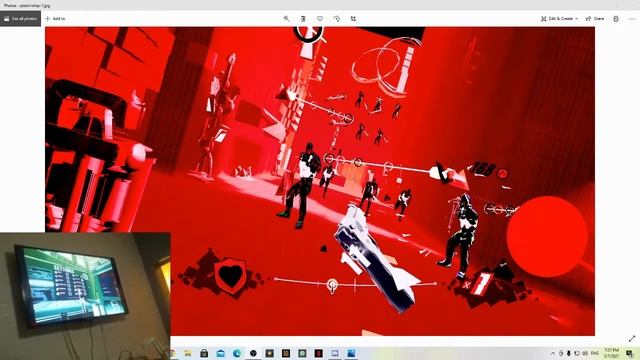Click the Zoom magnifier icon
640x360 pixels.
[287, 19]
